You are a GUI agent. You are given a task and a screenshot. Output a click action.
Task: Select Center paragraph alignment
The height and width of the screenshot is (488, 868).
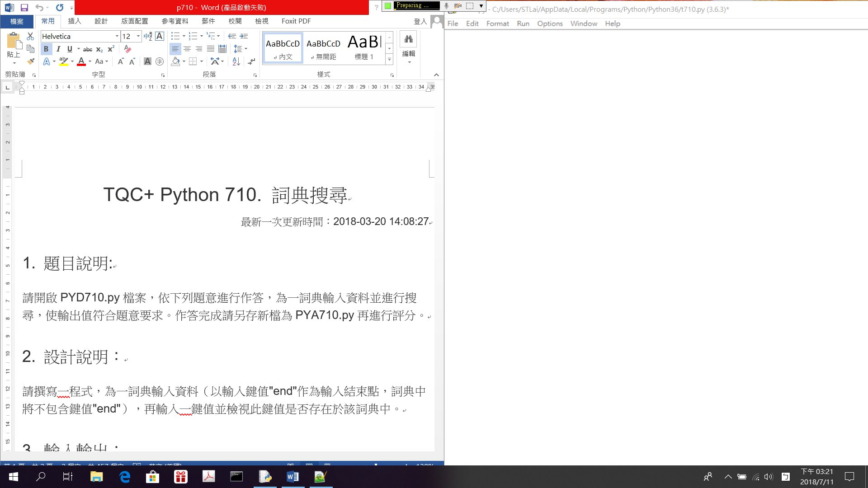coord(187,49)
